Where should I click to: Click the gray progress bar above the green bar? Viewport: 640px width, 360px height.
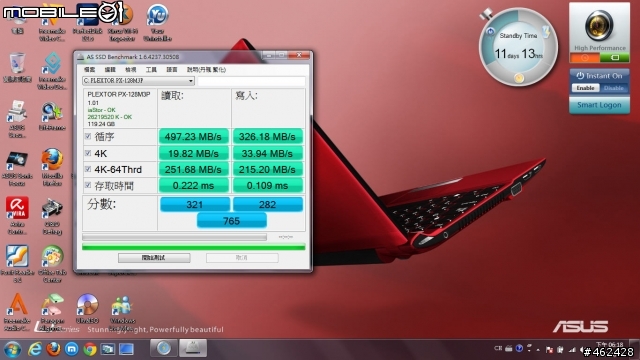click(x=174, y=237)
